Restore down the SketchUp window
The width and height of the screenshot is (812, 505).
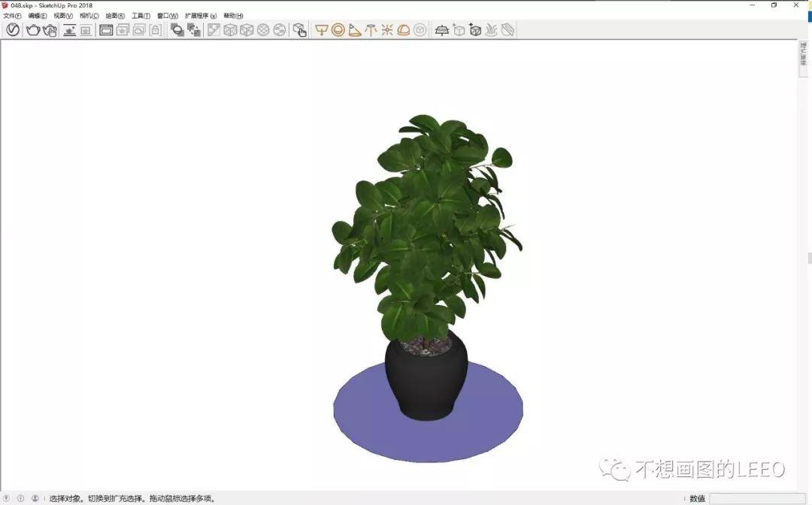(774, 5)
